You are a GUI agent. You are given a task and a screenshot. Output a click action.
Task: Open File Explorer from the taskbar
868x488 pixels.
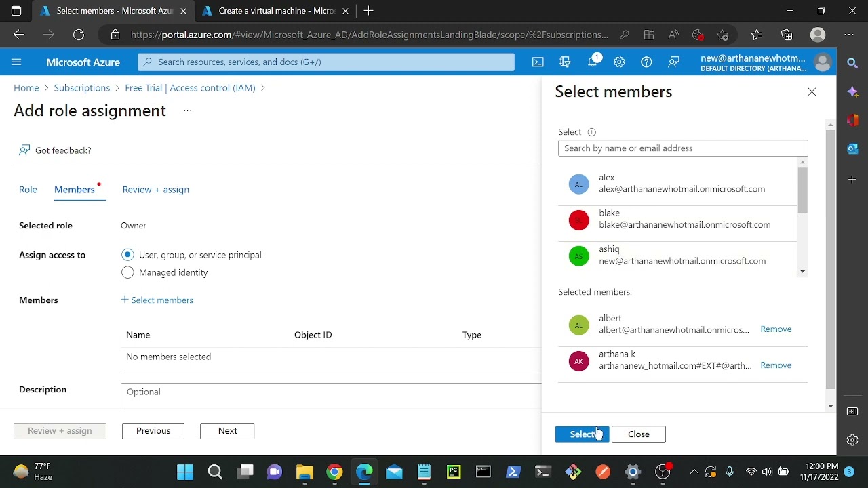pyautogui.click(x=304, y=472)
